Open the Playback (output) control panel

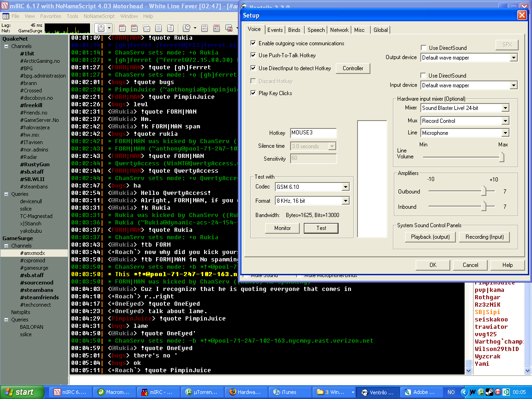tap(430, 237)
